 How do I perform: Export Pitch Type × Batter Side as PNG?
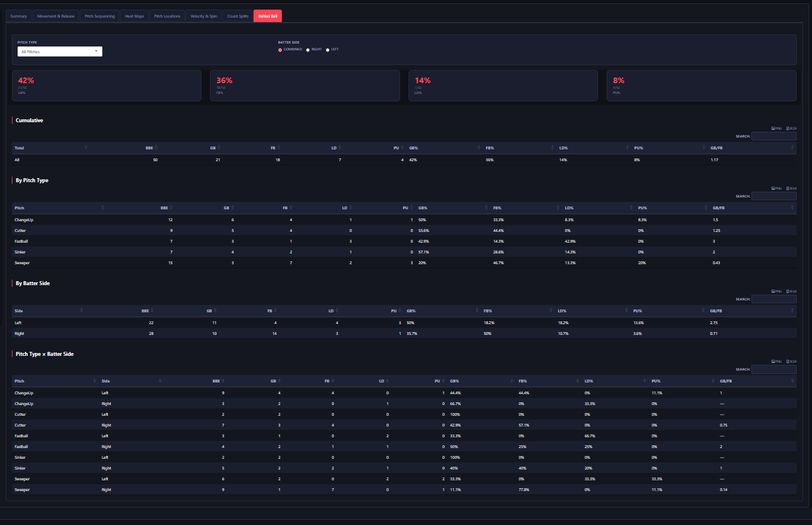(x=776, y=362)
